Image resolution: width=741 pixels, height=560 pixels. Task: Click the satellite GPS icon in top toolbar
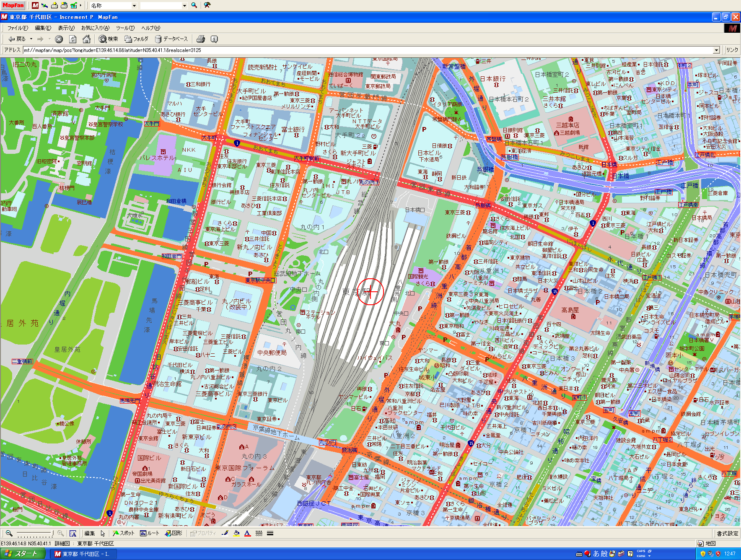[x=45, y=5]
